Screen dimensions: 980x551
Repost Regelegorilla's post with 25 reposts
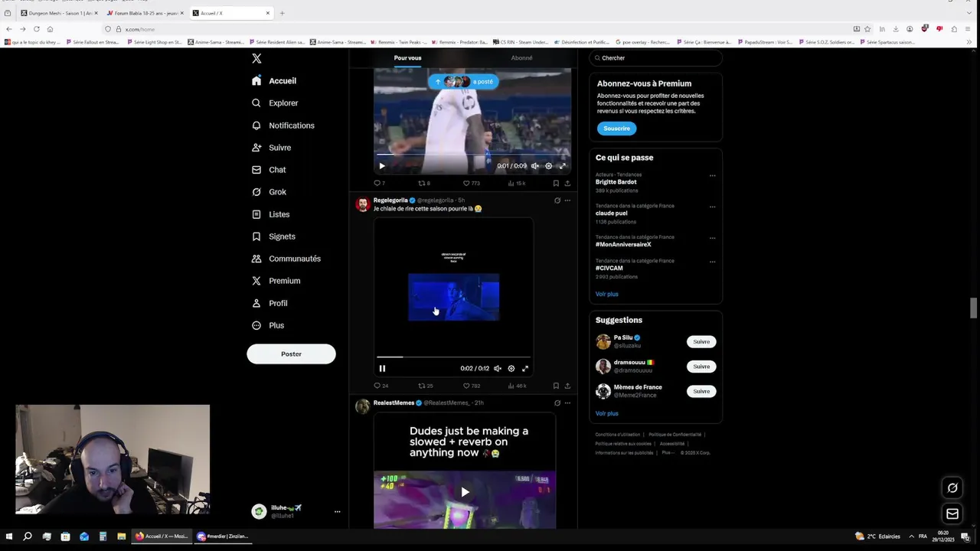tap(426, 386)
